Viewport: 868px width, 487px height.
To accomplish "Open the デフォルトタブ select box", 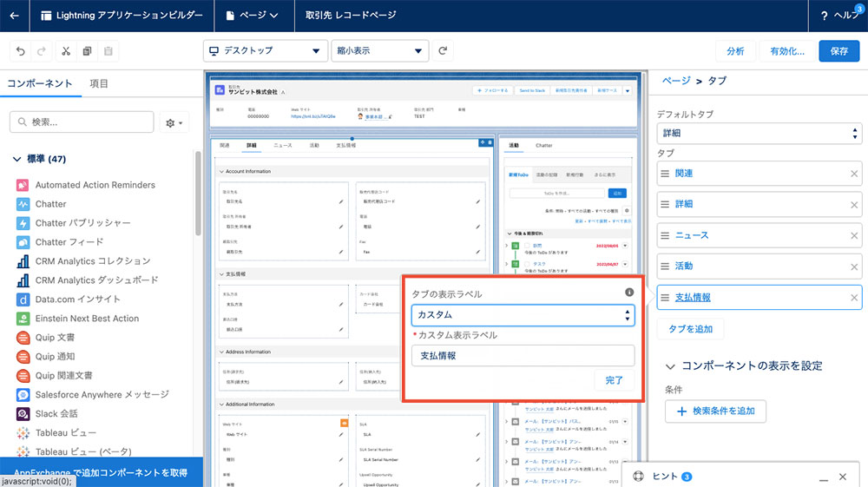I will click(x=759, y=134).
